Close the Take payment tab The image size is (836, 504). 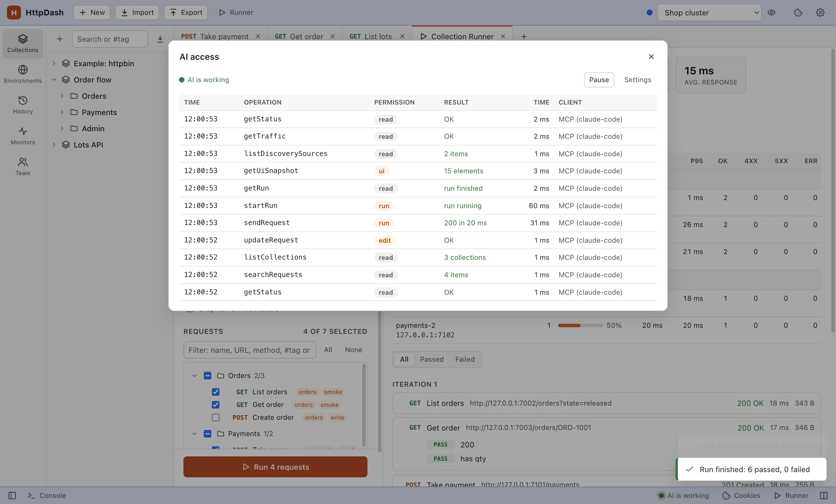pyautogui.click(x=258, y=36)
